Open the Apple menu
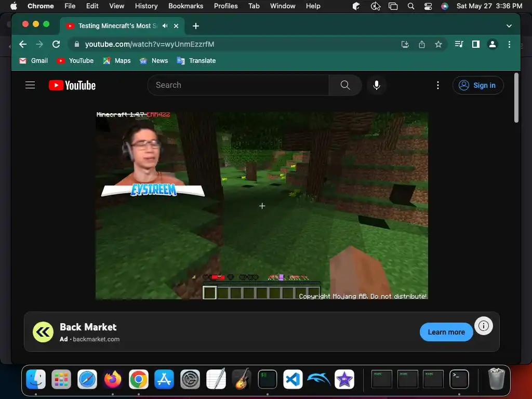The image size is (532, 399). pyautogui.click(x=14, y=6)
